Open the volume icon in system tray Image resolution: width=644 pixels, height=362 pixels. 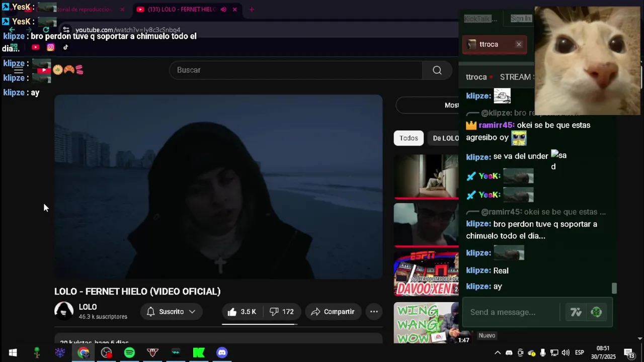(566, 353)
